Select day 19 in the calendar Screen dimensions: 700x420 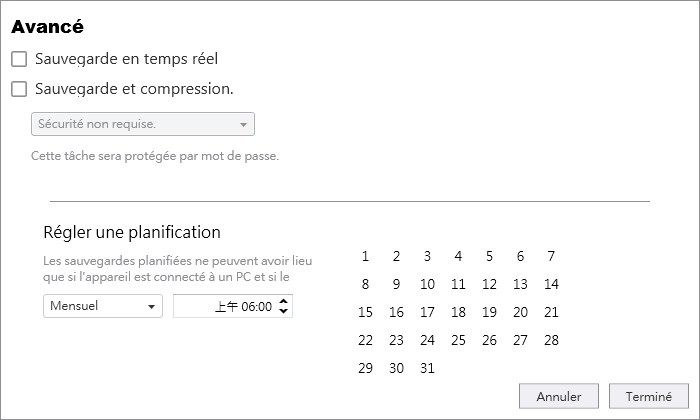[489, 312]
